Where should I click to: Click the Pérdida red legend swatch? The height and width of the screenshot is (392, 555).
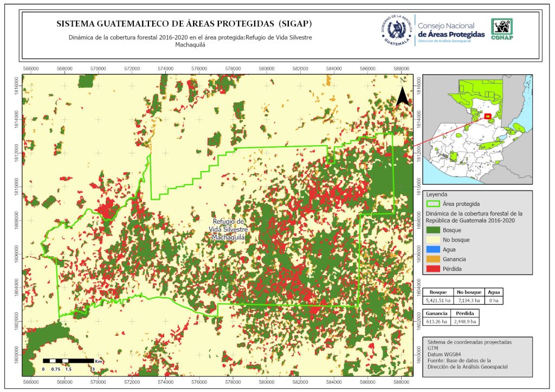433,269
